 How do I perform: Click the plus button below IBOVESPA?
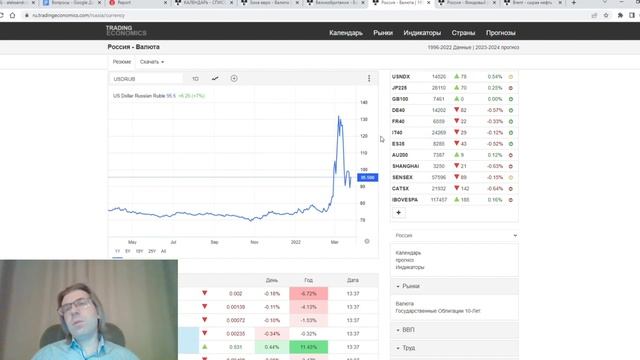[x=398, y=213]
